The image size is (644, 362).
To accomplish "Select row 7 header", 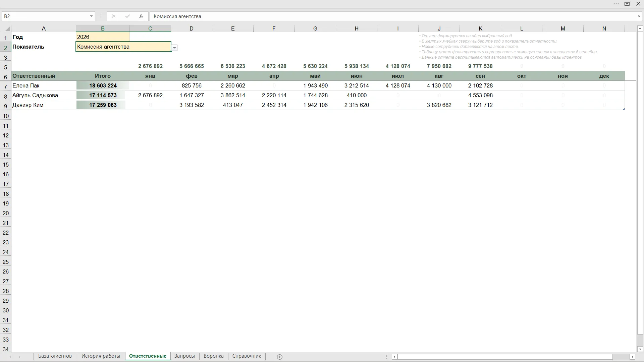I will (x=6, y=86).
